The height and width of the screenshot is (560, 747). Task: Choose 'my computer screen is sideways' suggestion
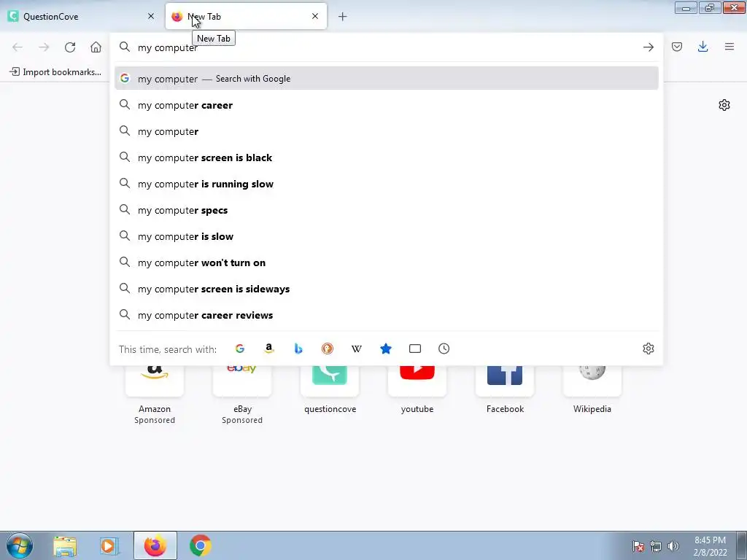[x=387, y=289]
